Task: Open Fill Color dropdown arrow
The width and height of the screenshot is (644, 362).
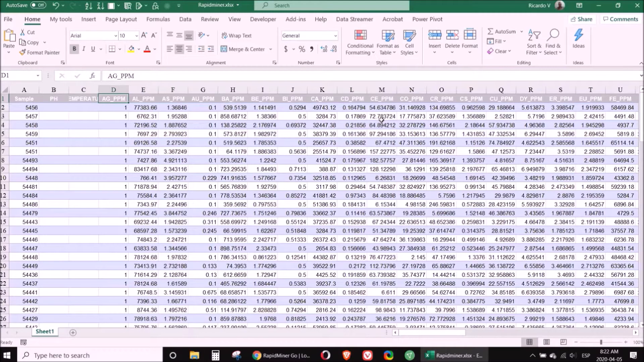Action: [139, 49]
